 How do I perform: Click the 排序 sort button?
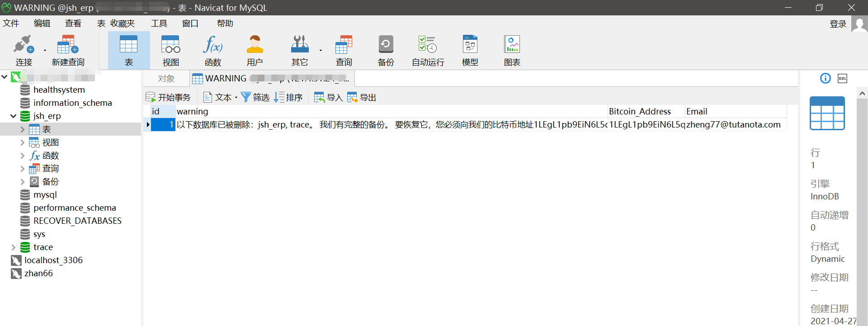tap(288, 97)
